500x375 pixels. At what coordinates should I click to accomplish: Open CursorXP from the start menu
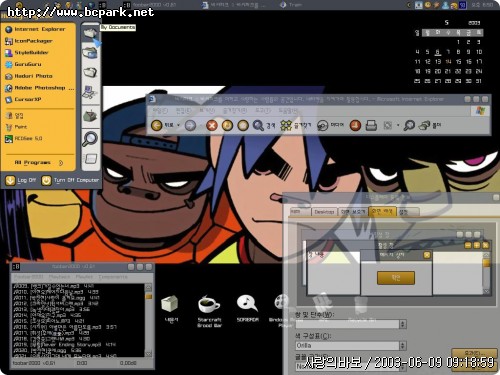pyautogui.click(x=23, y=99)
